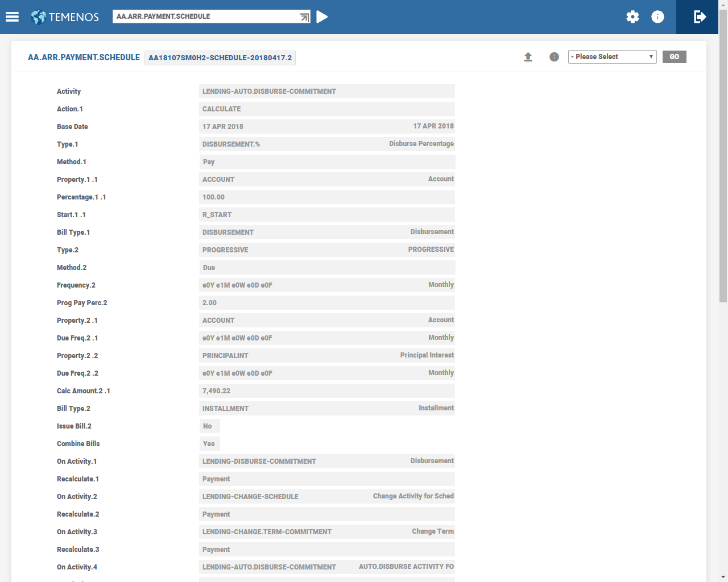Click scrollbar down arrow at bottom

(723, 577)
